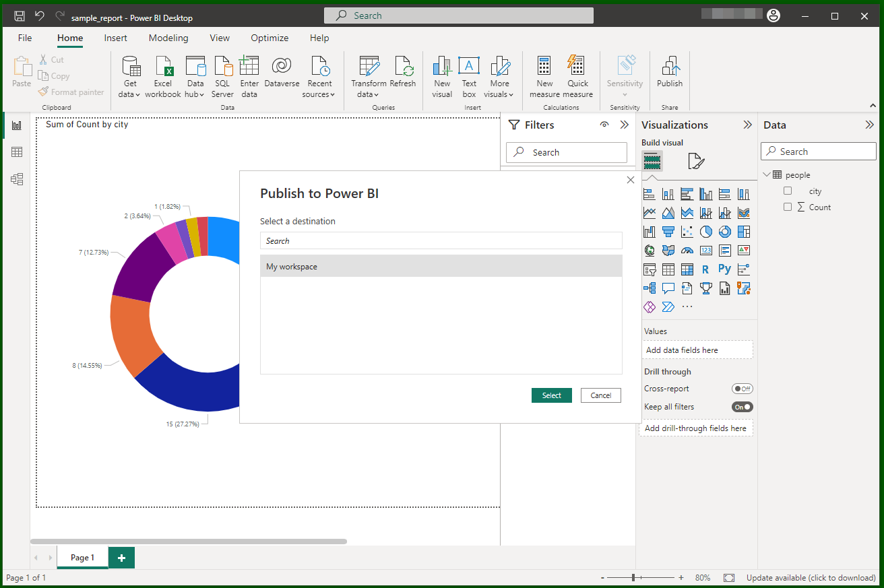Viewport: 884px width, 588px height.
Task: Switch to the Optimize ribbon tab
Action: click(270, 38)
